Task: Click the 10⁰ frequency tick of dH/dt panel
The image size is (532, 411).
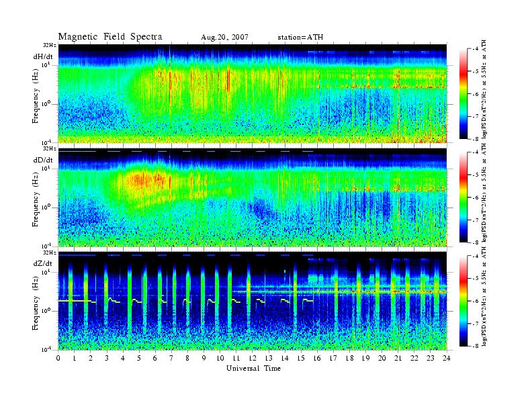Action: [46, 104]
